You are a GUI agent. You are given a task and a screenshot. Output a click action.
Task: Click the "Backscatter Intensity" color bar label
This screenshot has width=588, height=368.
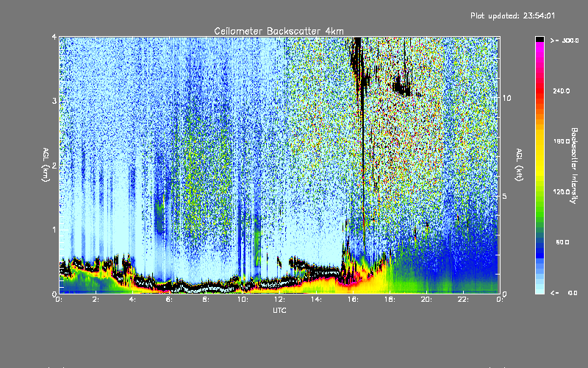click(573, 166)
